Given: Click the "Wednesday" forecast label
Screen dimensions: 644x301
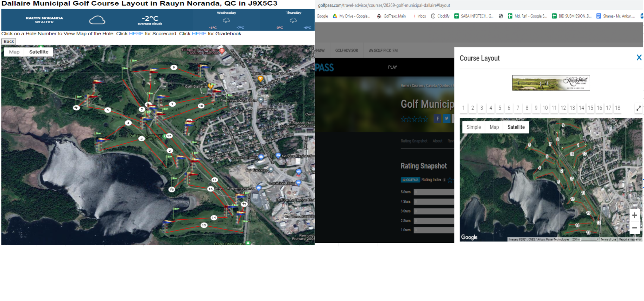Looking at the screenshot, I should pyautogui.click(x=226, y=13).
